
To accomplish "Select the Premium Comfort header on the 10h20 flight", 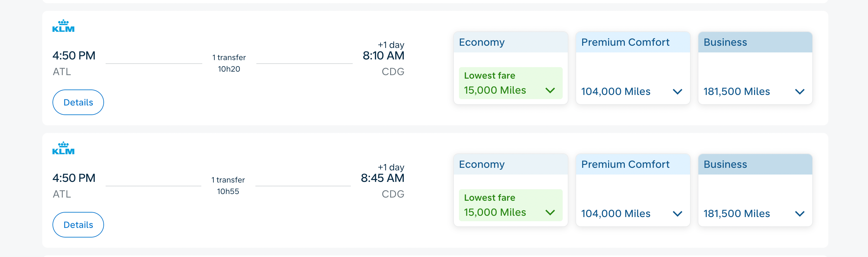I will (x=633, y=42).
